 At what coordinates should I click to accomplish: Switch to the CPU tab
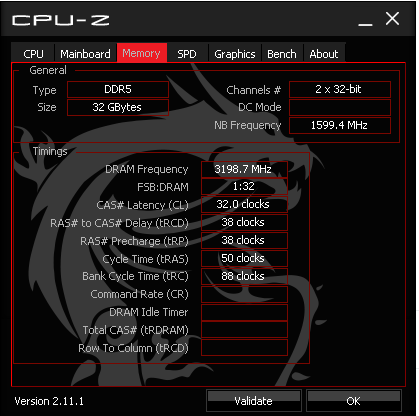click(x=33, y=53)
